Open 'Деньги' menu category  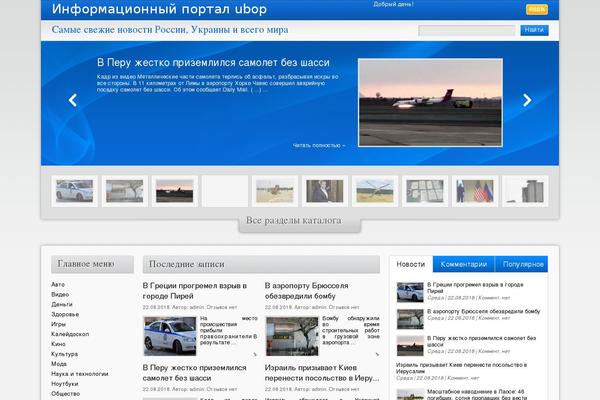coord(62,304)
